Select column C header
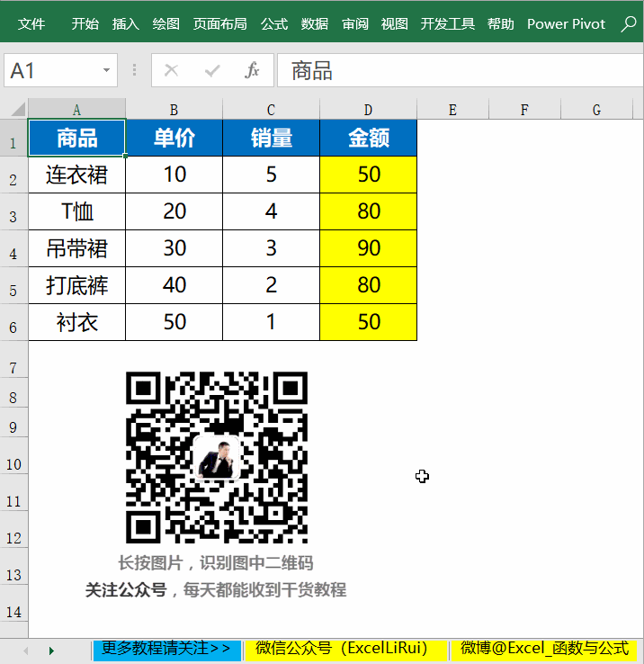Screen dimensions: 644x664 point(271,109)
